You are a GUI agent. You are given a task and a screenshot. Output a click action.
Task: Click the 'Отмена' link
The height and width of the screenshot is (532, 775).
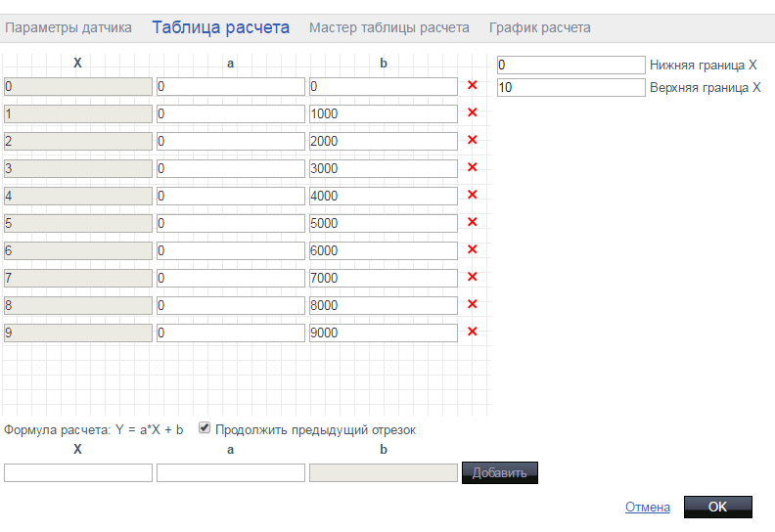(647, 508)
